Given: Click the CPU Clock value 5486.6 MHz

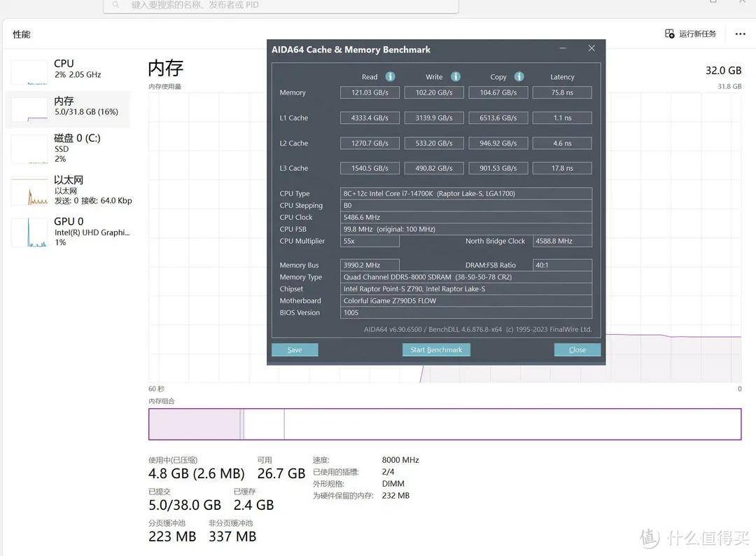Looking at the screenshot, I should [x=465, y=218].
